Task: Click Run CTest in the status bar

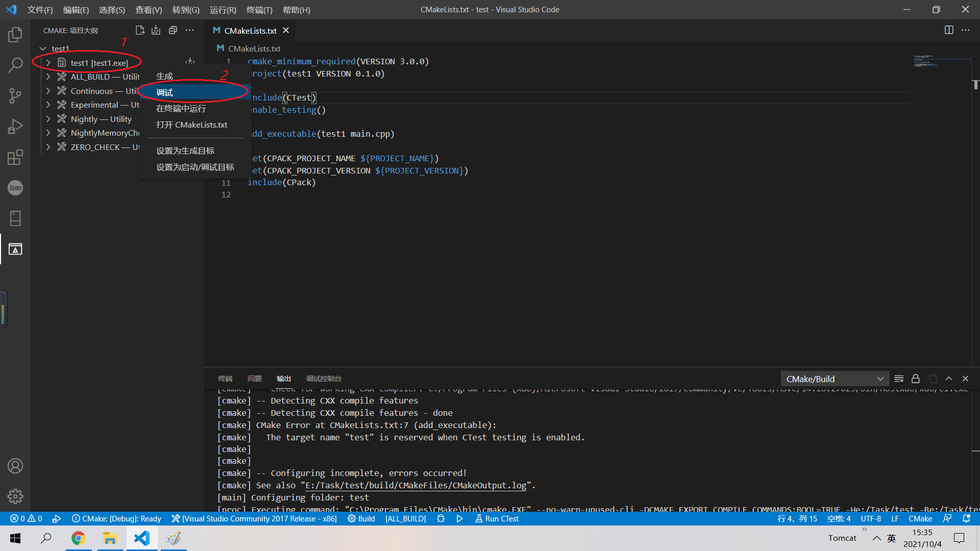Action: pos(496,518)
